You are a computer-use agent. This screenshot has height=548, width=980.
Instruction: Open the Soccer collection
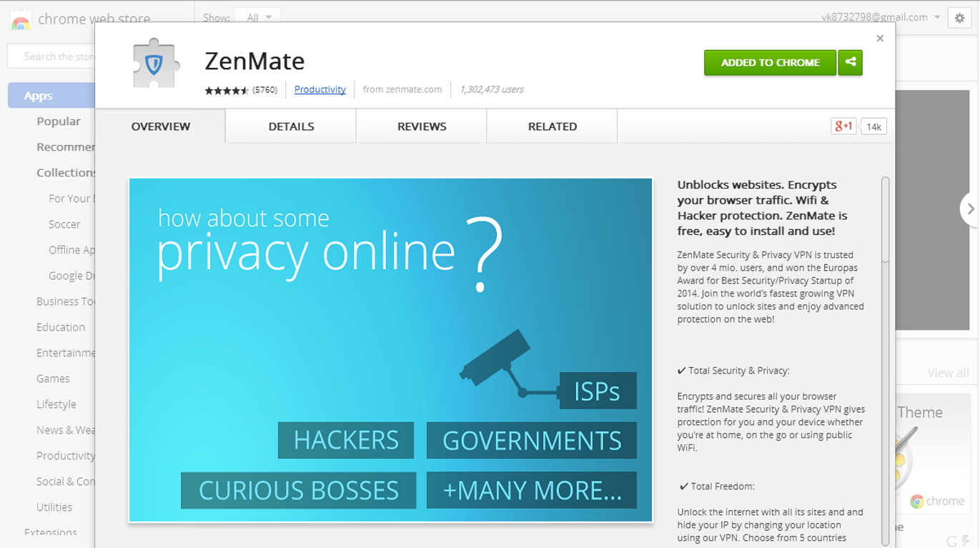point(64,224)
